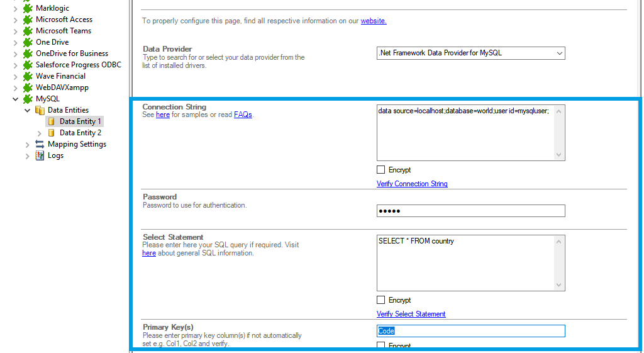Image resolution: width=644 pixels, height=353 pixels.
Task: Click the Password input field
Action: point(470,211)
